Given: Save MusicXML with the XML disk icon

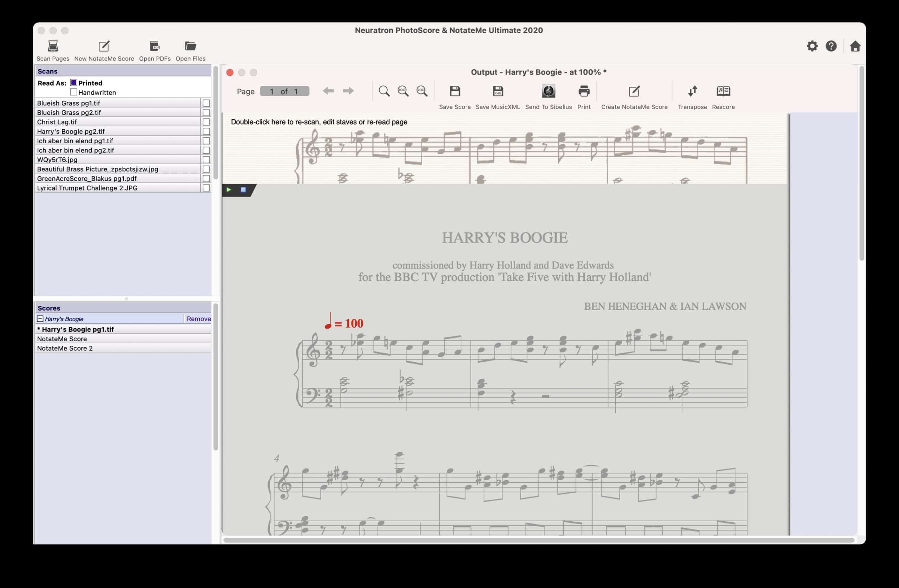Looking at the screenshot, I should tap(498, 97).
